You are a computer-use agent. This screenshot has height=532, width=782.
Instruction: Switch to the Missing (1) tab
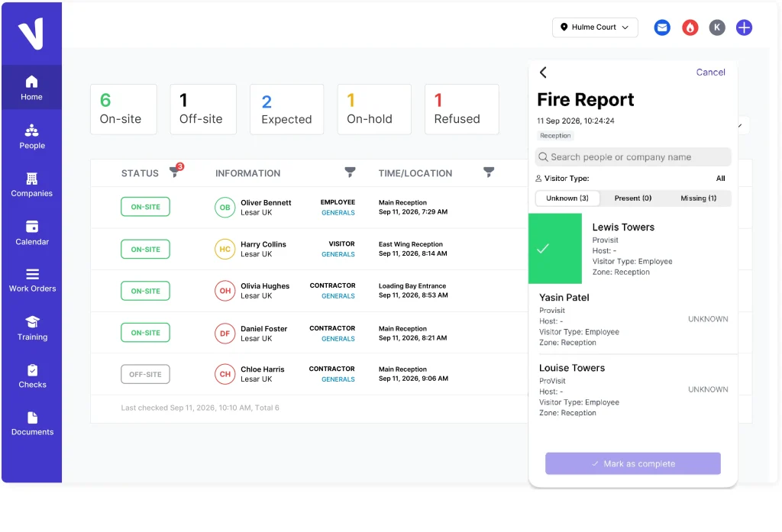pyautogui.click(x=698, y=198)
